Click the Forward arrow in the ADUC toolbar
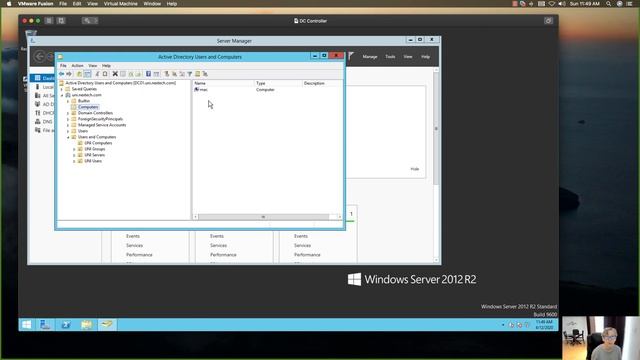This screenshot has height=360, width=640. click(69, 74)
